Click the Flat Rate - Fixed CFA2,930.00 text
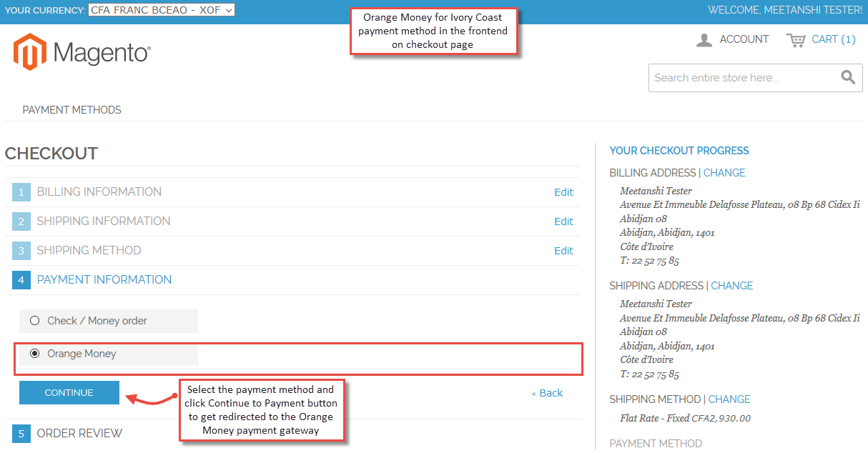The width and height of the screenshot is (868, 453). (x=686, y=419)
